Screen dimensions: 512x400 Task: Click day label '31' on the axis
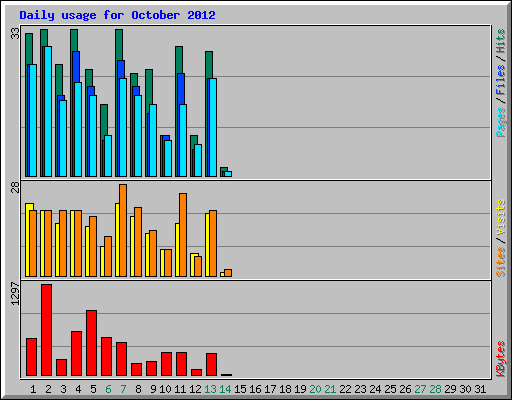tap(480, 389)
